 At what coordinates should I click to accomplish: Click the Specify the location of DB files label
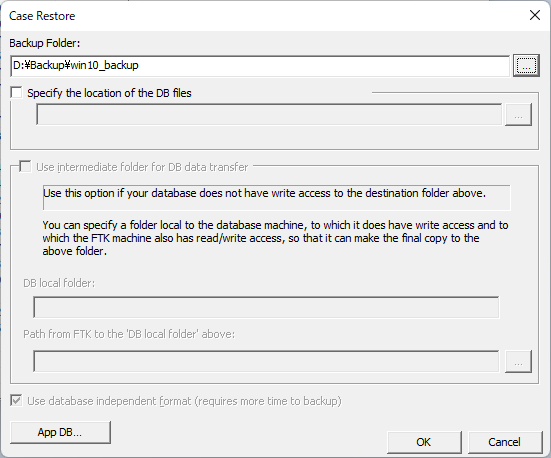pos(109,93)
